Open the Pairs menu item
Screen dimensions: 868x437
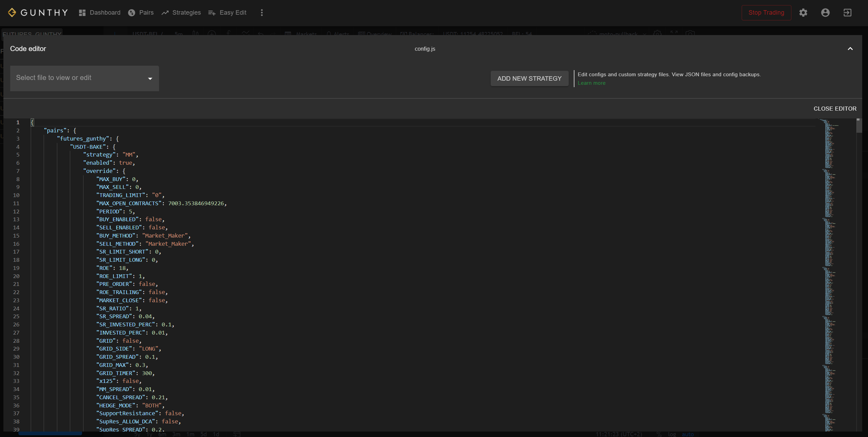[x=141, y=13]
